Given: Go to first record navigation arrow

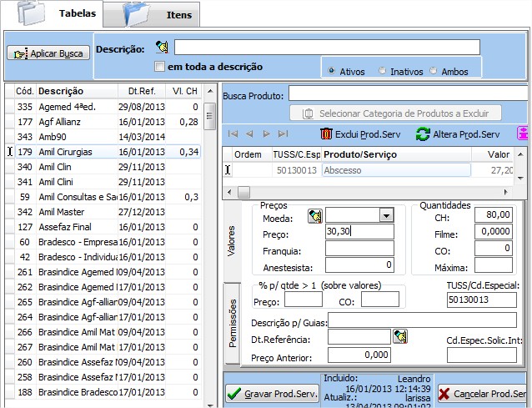Looking at the screenshot, I should click(x=233, y=133).
